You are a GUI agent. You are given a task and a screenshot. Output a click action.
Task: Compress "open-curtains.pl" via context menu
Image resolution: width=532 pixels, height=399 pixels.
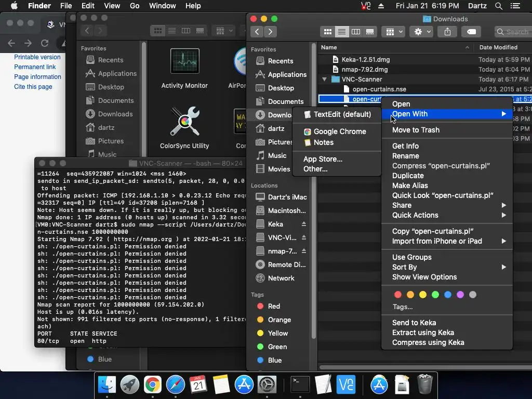click(447, 166)
